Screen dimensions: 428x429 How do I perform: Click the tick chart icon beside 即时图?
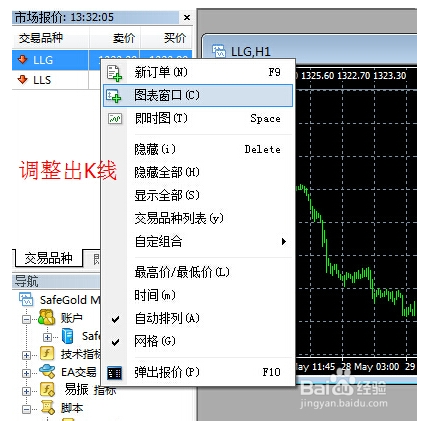point(115,118)
